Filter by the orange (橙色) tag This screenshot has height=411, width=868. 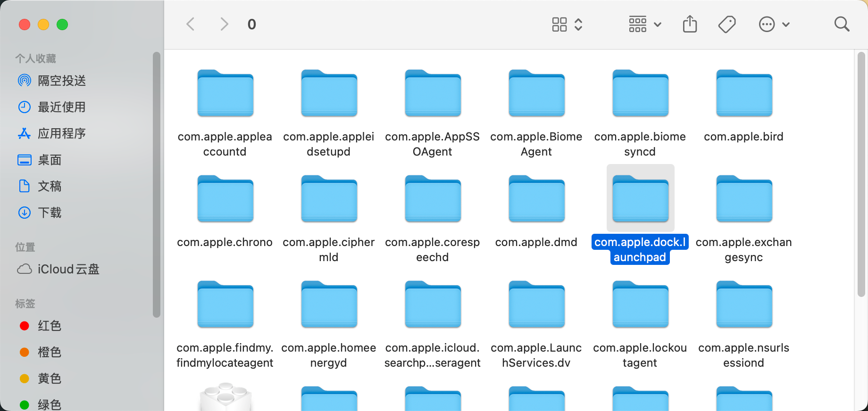[x=49, y=352]
